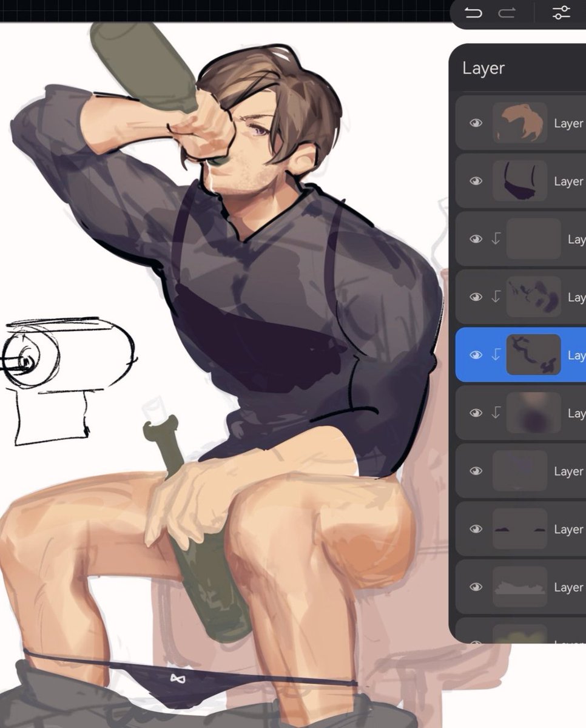
Task: Toggle visibility of clipped layer with dark splotches
Action: (476, 297)
